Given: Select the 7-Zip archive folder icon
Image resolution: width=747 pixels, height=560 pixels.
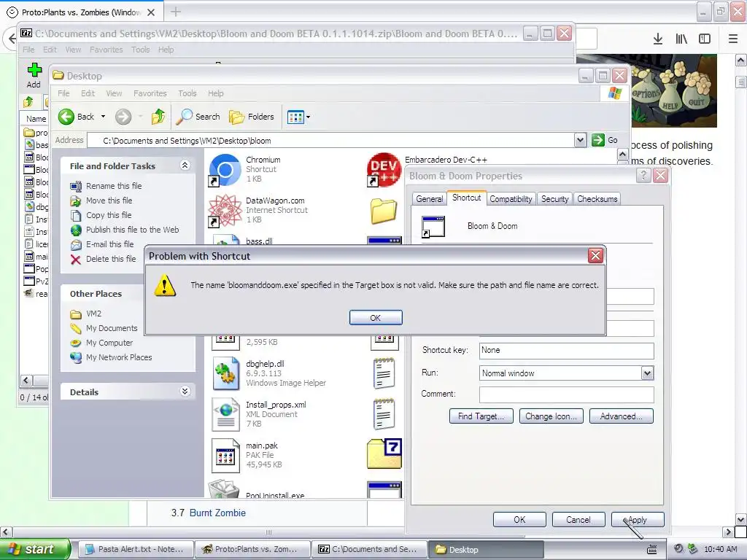Looking at the screenshot, I should (x=384, y=454).
